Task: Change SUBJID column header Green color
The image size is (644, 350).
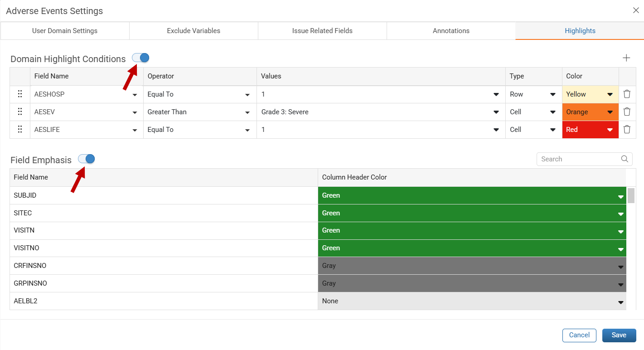Action: pos(472,195)
